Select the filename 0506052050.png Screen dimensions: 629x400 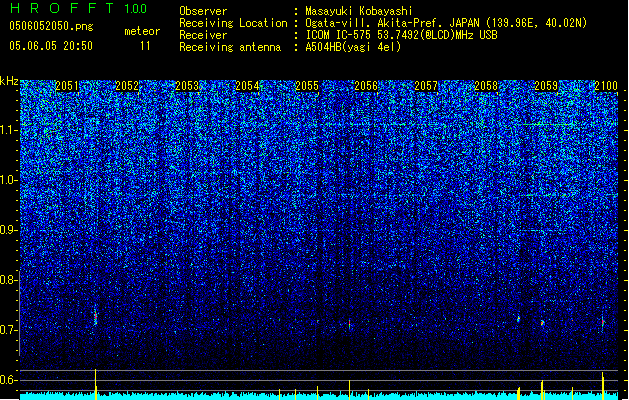(51, 26)
